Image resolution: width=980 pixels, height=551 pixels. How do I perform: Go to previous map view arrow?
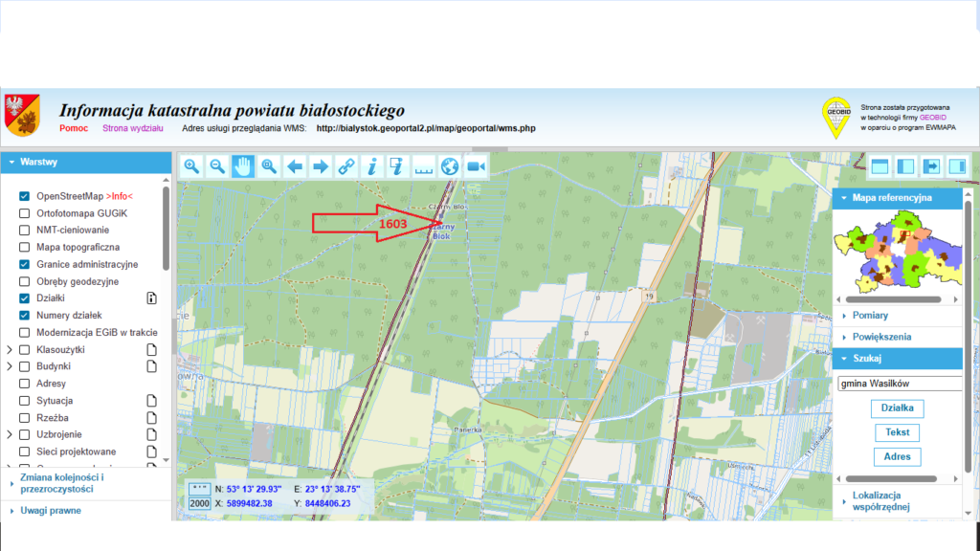(295, 166)
